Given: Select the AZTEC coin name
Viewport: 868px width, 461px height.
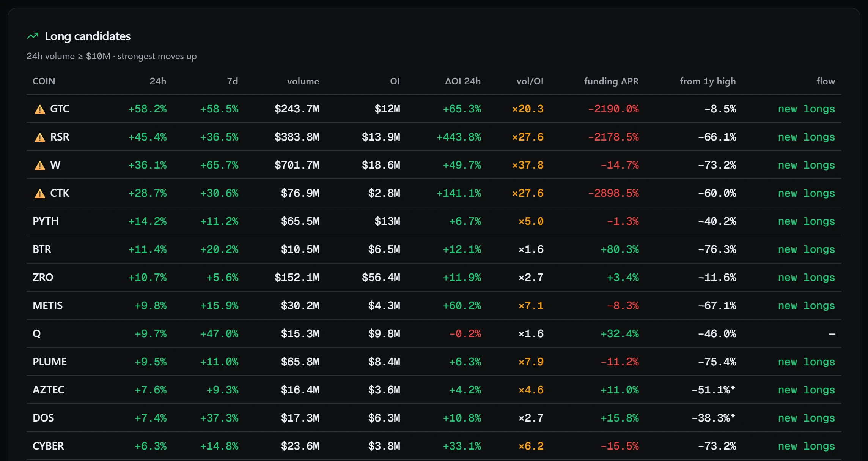Looking at the screenshot, I should click(x=49, y=390).
